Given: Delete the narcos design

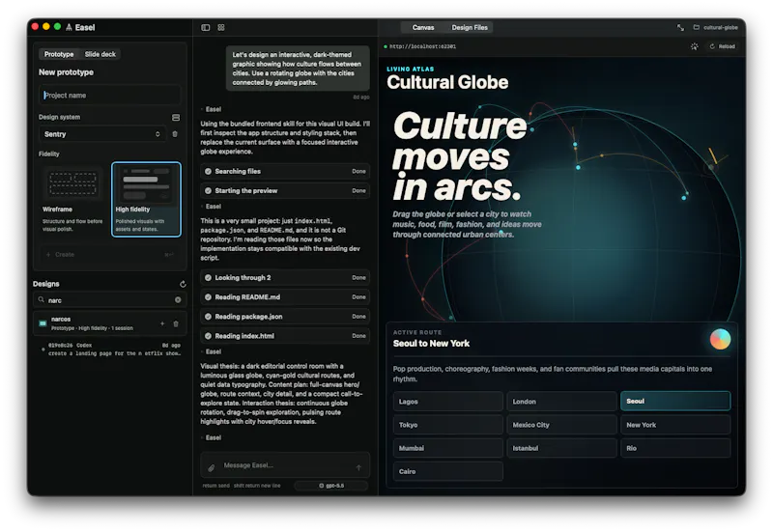Looking at the screenshot, I should (176, 323).
